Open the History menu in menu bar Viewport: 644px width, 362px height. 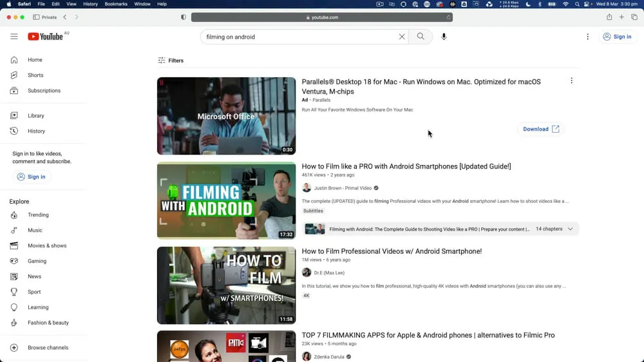[x=90, y=4]
